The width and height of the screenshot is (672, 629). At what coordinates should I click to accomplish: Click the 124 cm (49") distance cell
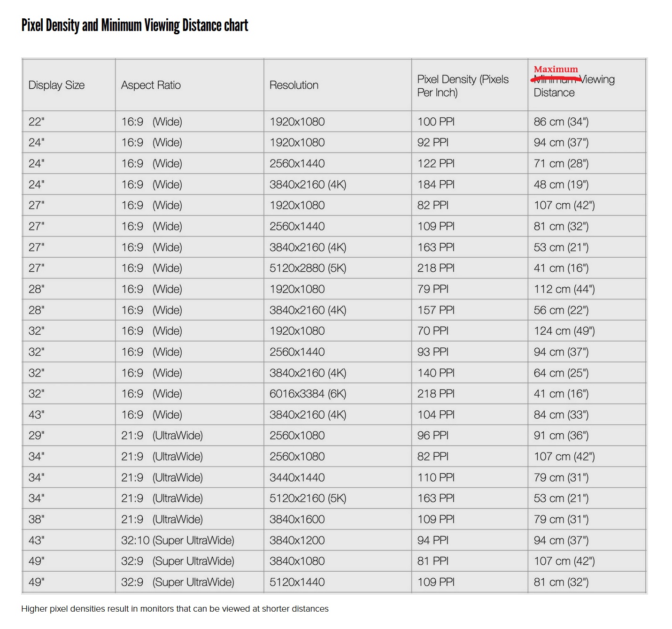587,331
